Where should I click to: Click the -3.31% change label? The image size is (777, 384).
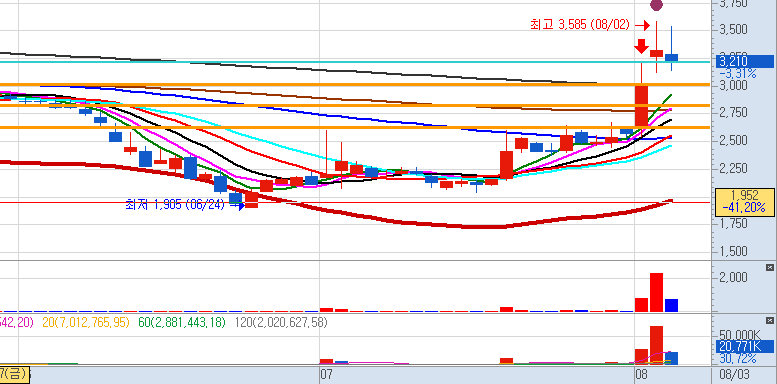[738, 74]
